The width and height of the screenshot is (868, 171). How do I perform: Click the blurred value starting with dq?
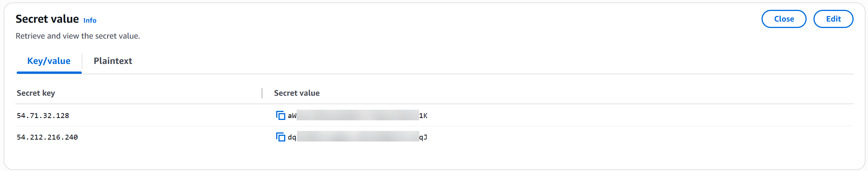[358, 137]
